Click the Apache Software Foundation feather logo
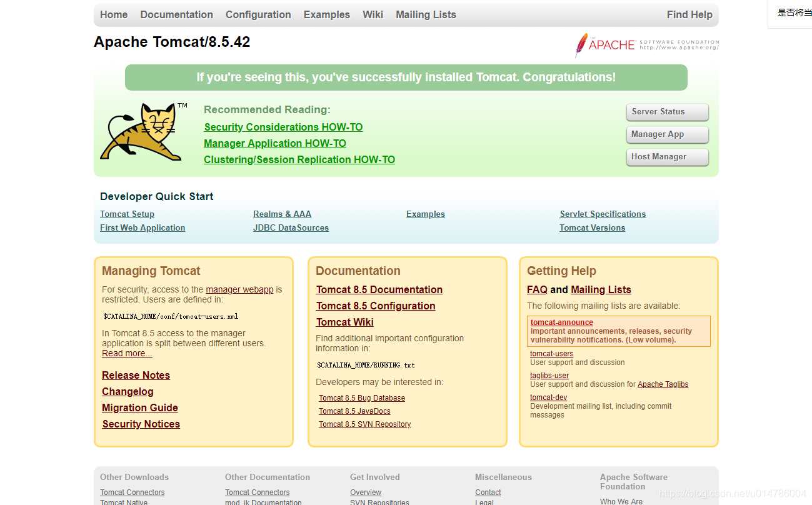The height and width of the screenshot is (505, 812). click(647, 45)
